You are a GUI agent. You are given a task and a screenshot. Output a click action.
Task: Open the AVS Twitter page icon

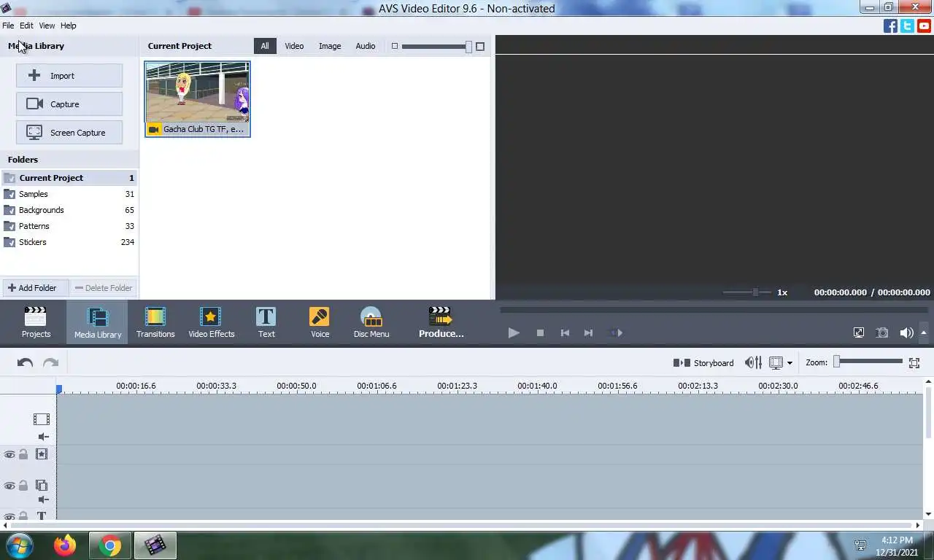point(907,26)
